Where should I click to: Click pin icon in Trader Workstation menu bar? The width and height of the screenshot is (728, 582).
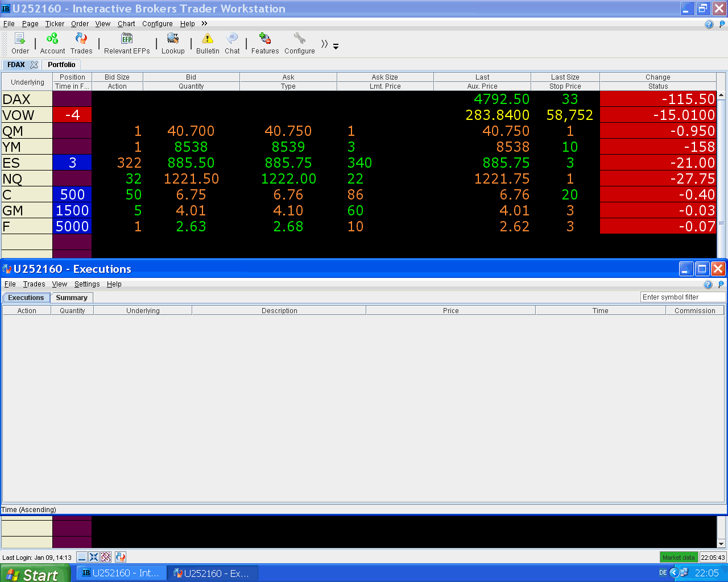point(722,24)
